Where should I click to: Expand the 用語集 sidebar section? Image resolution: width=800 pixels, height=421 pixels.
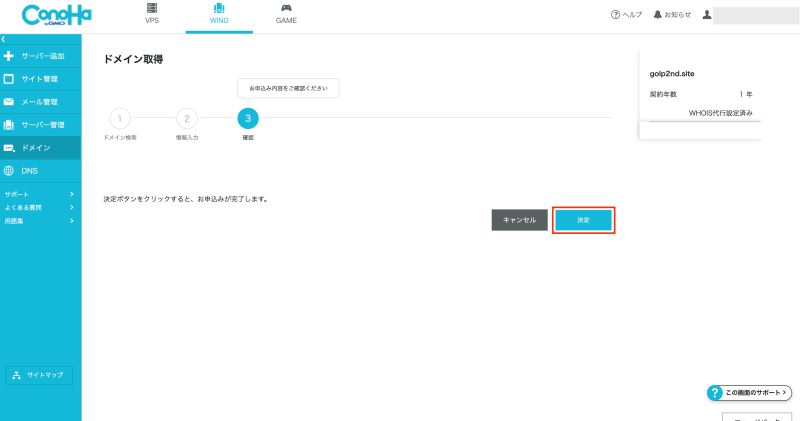point(72,220)
